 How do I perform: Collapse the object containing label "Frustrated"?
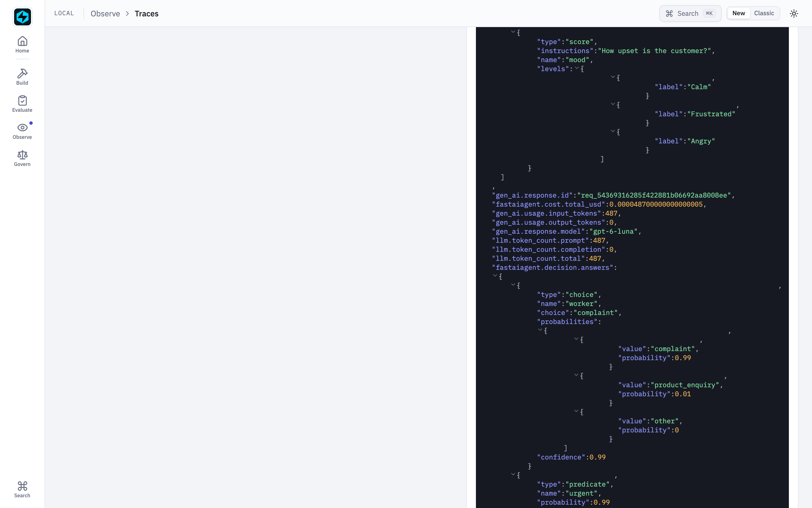(613, 104)
